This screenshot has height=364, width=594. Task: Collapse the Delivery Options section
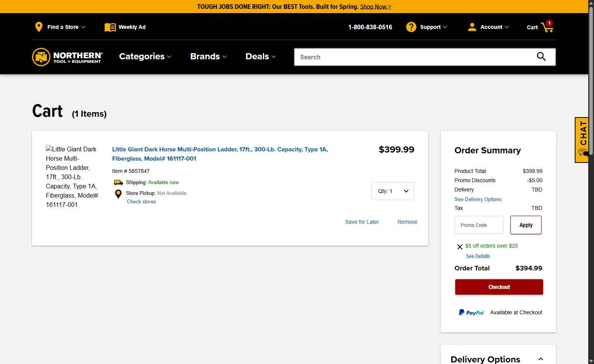540,359
